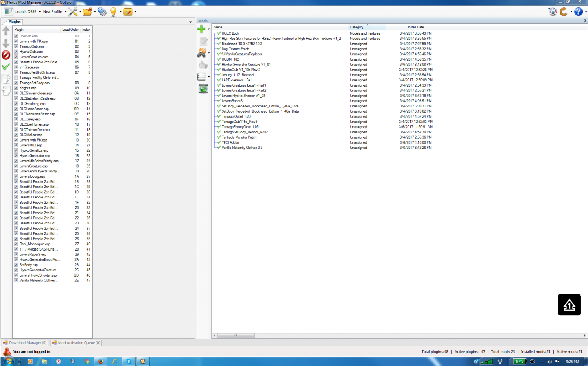Click the pin auto-hide icon of Mods panel
Image resolution: width=588 pixels, height=366 pixels.
[585, 21]
